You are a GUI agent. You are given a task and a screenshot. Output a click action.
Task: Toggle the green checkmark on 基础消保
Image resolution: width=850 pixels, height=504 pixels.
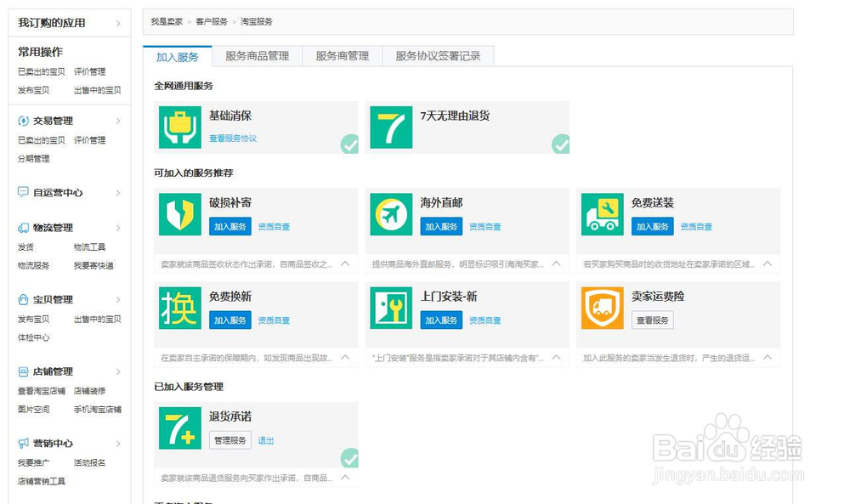coord(350,145)
